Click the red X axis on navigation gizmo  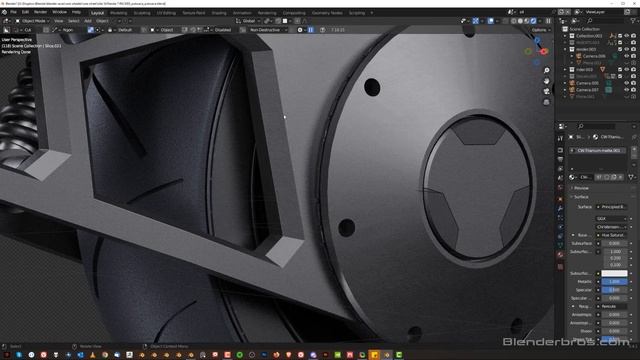point(544,51)
